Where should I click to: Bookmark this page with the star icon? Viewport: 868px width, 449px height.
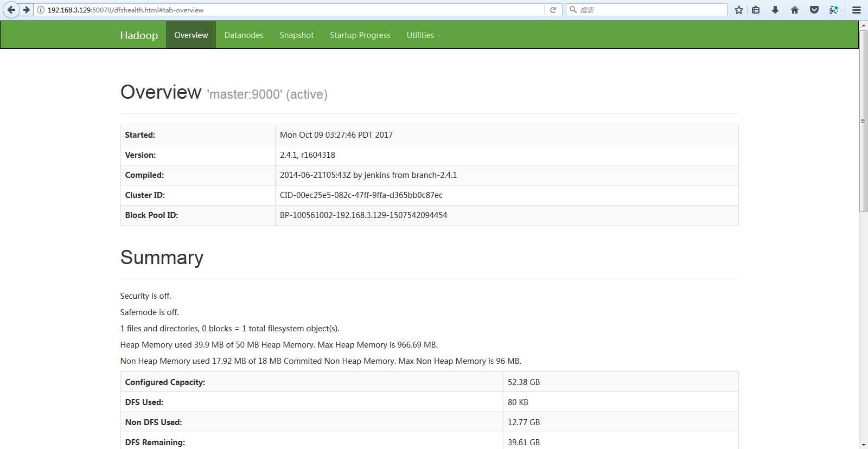738,10
